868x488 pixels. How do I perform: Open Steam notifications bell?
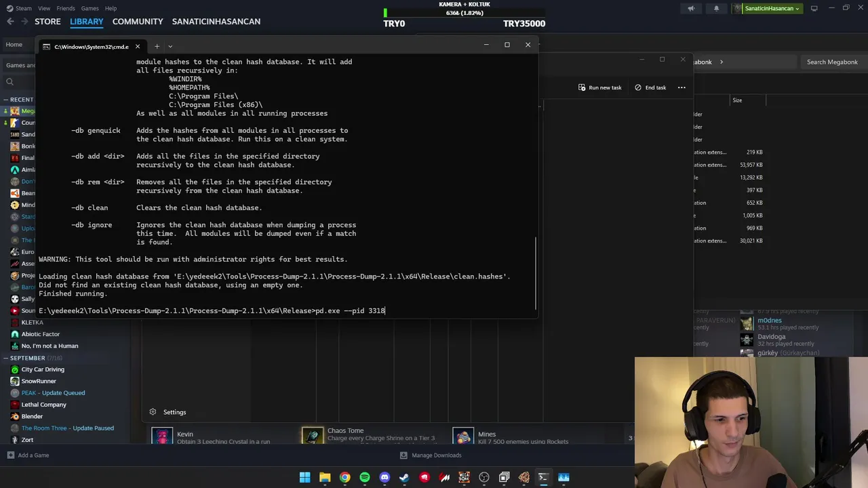point(716,8)
